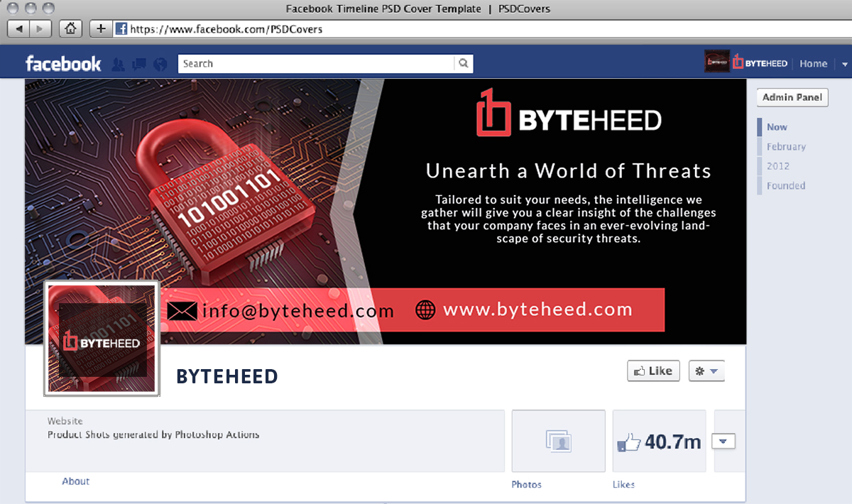Open the page profile picture
The image size is (852, 504).
tap(101, 338)
